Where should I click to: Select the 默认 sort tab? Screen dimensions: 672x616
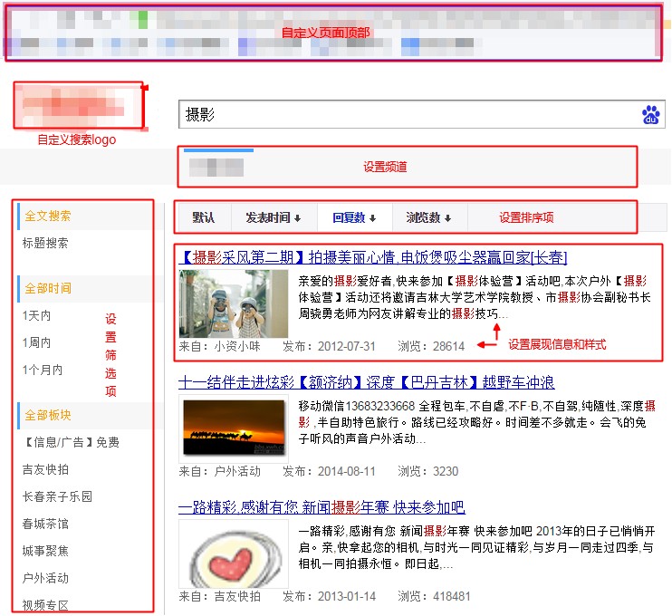pos(204,217)
